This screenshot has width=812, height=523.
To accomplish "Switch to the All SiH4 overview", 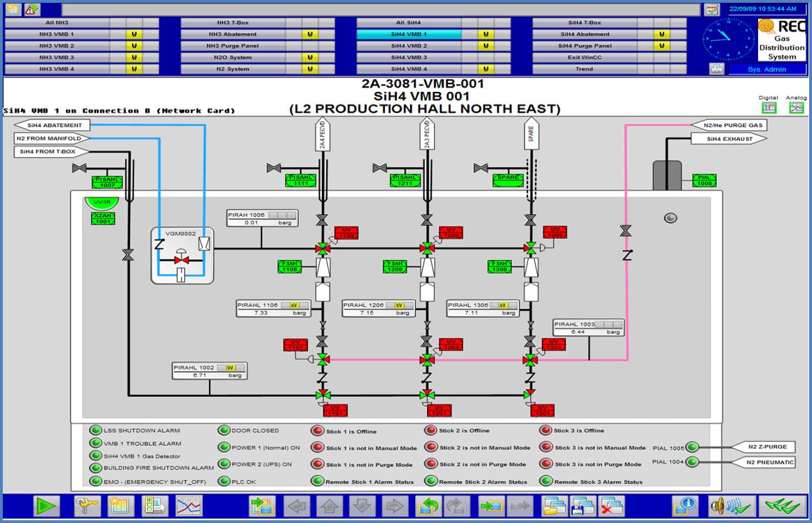I will (409, 22).
